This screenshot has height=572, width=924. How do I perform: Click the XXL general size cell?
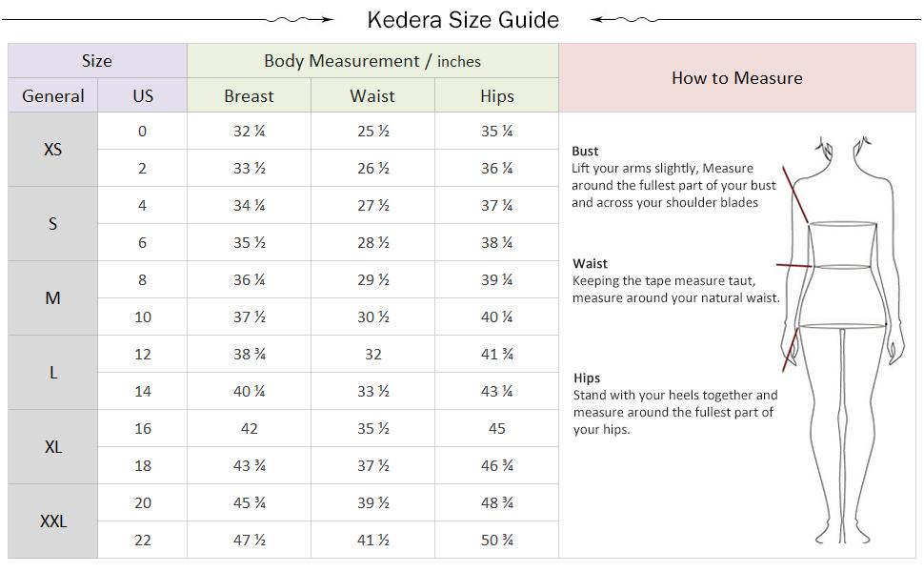53,521
